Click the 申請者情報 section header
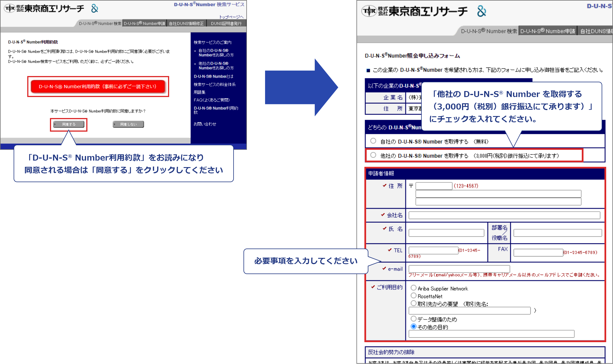Viewport: 613px width, 364px height. (381, 173)
